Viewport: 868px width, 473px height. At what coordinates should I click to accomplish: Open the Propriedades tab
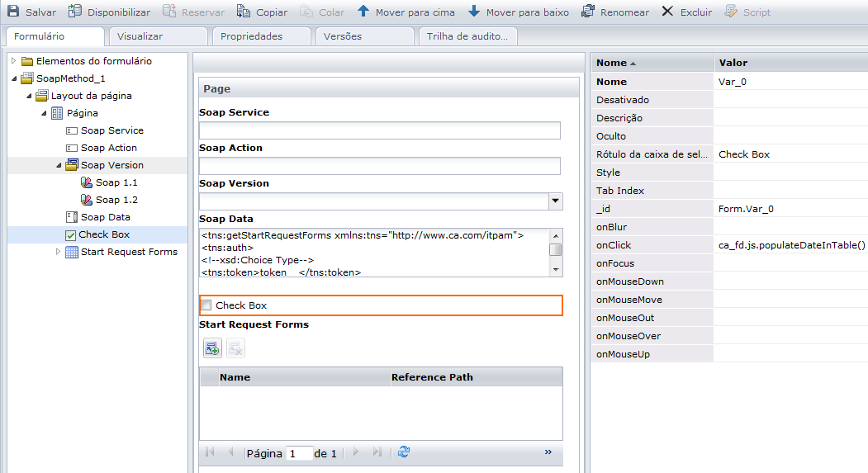(261, 36)
